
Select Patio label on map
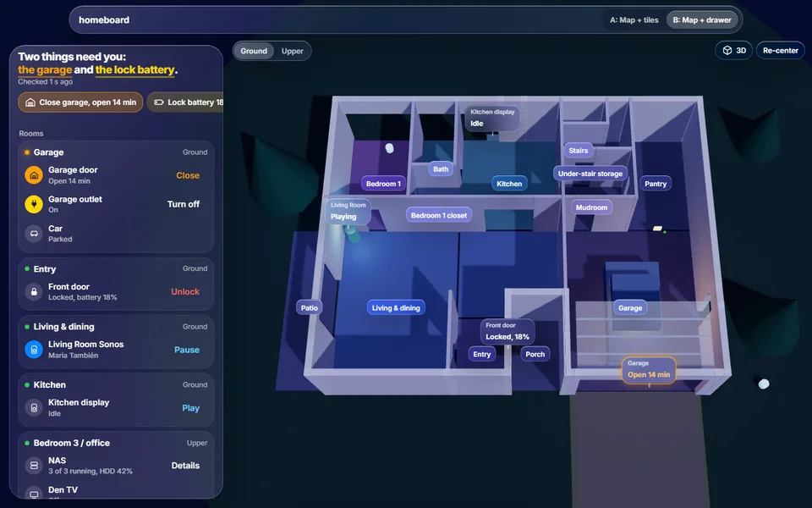[310, 308]
